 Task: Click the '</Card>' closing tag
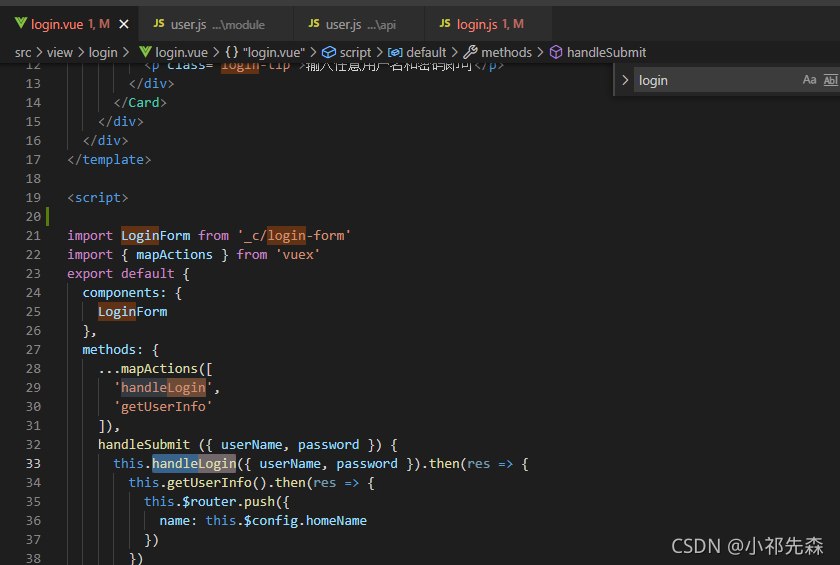click(140, 103)
